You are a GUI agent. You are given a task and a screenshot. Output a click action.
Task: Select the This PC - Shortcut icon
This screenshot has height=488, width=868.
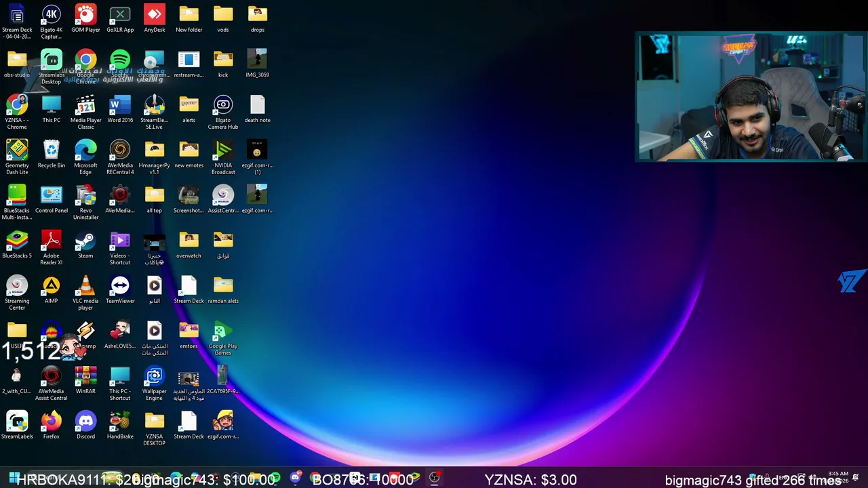click(x=120, y=384)
